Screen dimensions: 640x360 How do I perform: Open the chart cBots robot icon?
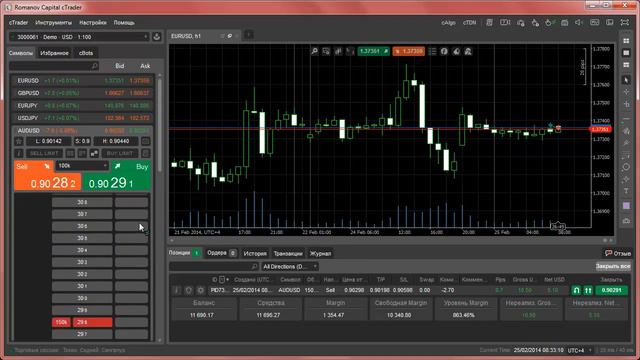[x=468, y=51]
